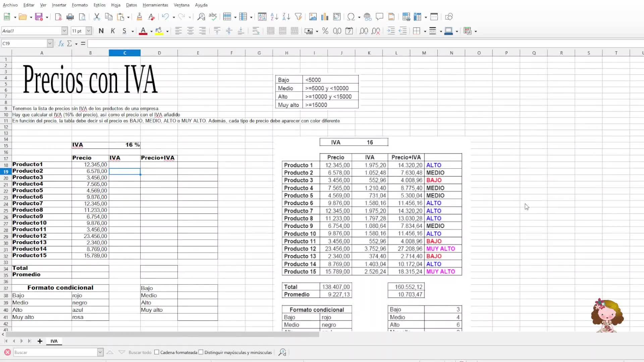Viewport: 644px width, 362px height.
Task: Click the Save document icon
Action: [39, 17]
